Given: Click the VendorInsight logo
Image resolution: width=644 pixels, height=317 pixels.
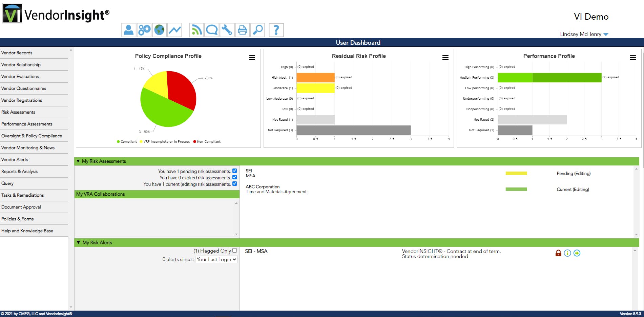Looking at the screenshot, I should click(x=56, y=14).
